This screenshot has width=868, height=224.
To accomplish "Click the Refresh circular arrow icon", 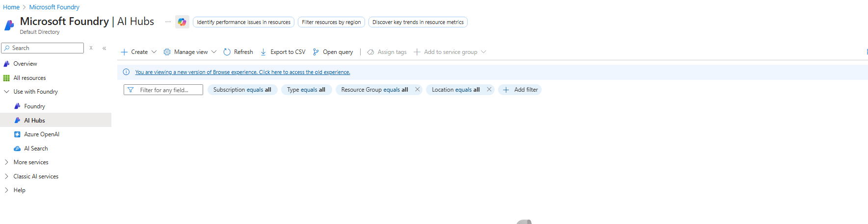I will pos(227,52).
